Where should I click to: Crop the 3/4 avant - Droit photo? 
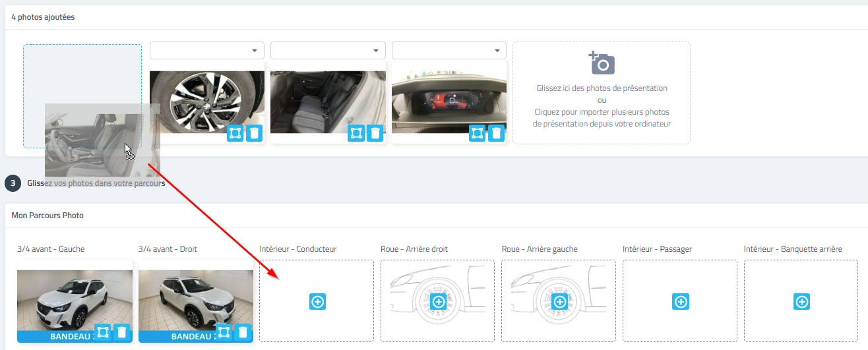pos(224,332)
